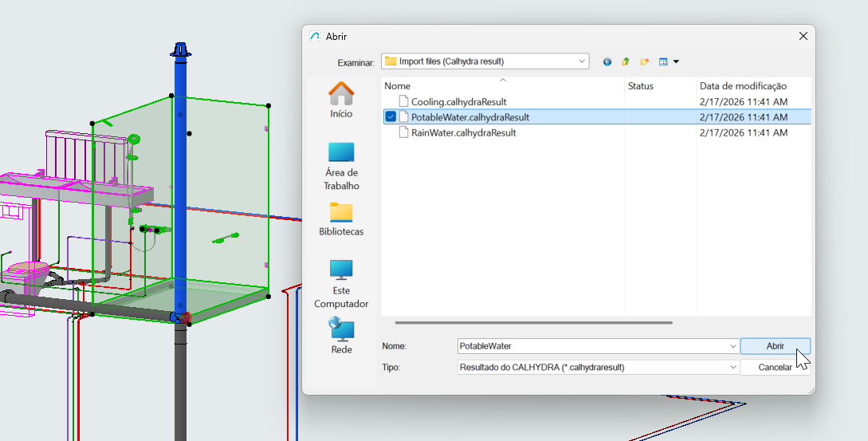
Task: Click the horizontal scrollbar in file list
Action: 534,322
